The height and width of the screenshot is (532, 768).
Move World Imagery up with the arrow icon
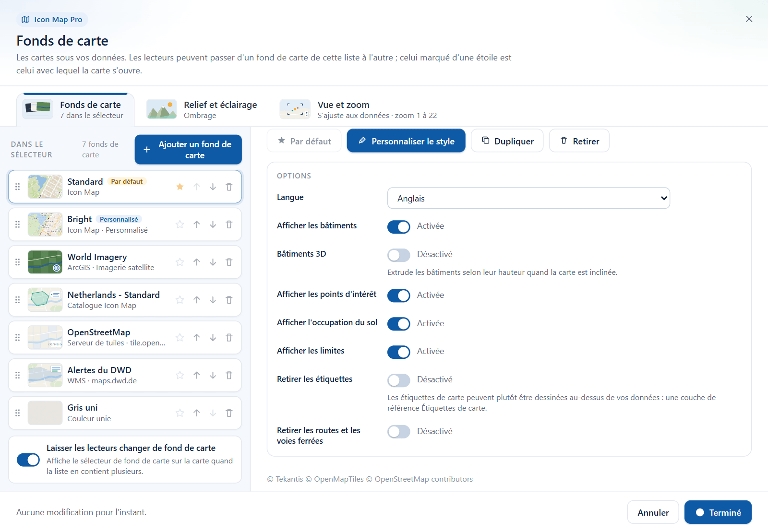point(197,262)
